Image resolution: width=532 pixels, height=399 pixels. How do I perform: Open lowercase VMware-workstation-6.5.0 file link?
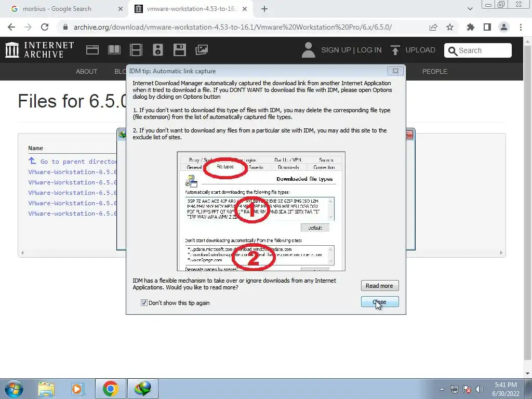point(72,214)
